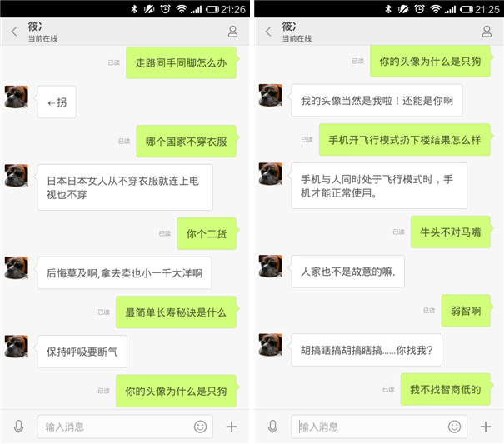Select the 牛头不对马嘴 message bubble
This screenshot has height=444, width=504.
tap(451, 232)
